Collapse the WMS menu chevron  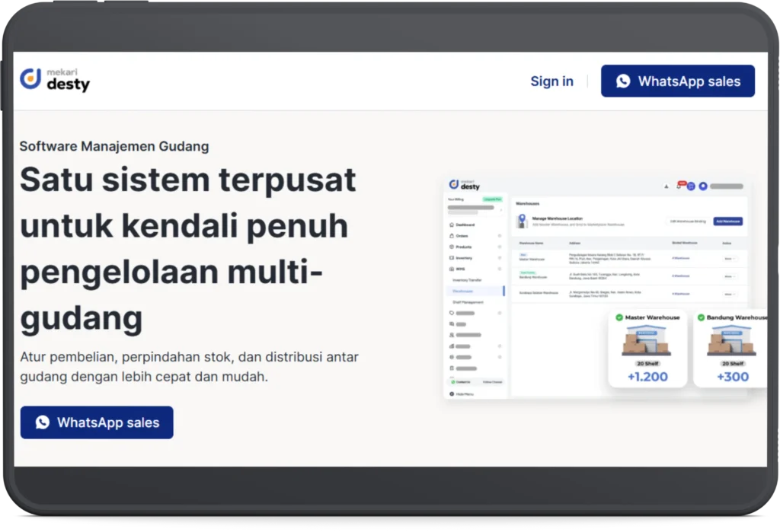coord(500,269)
